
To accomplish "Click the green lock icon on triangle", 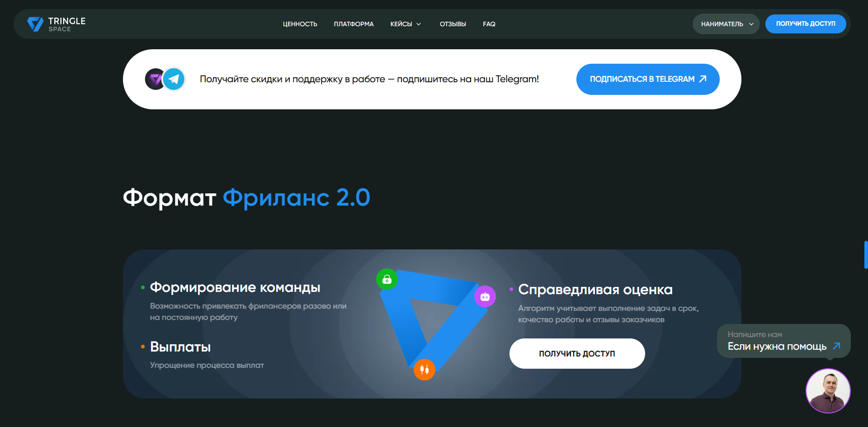I will coord(387,280).
